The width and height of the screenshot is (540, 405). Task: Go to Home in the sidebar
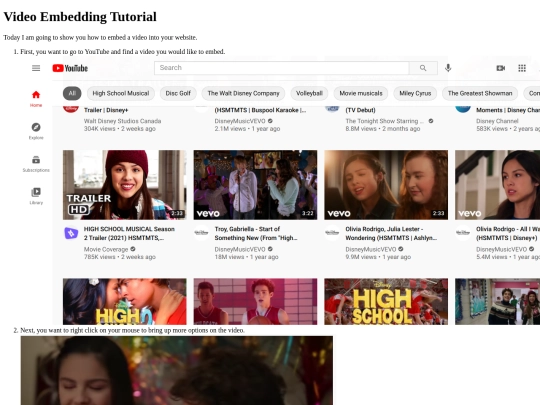tap(36, 98)
